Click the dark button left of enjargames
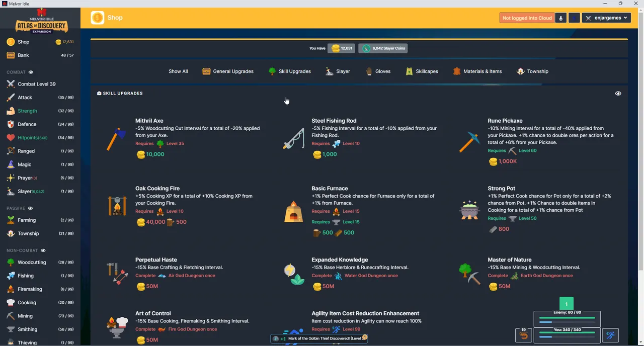Image resolution: width=644 pixels, height=346 pixels. pyautogui.click(x=574, y=18)
